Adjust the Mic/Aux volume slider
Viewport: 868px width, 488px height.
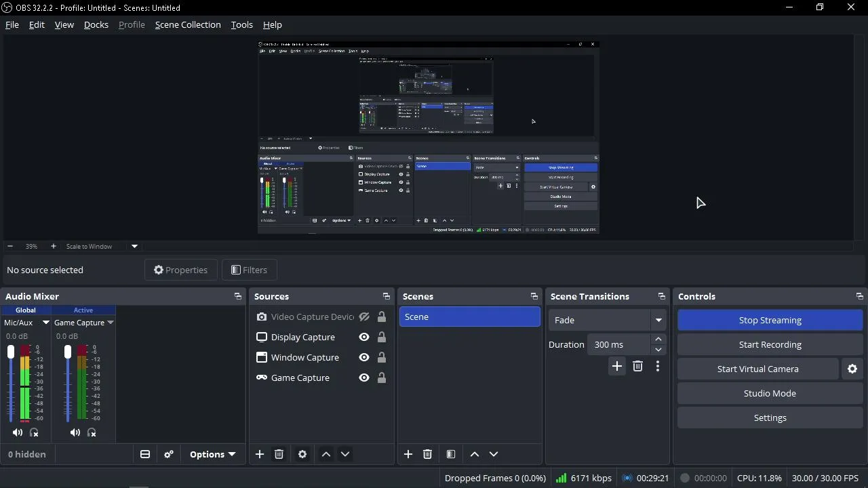pyautogui.click(x=11, y=383)
